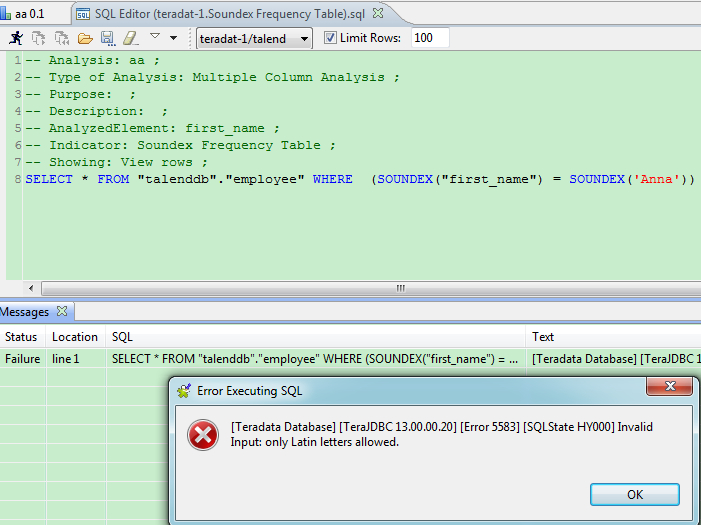The width and height of the screenshot is (701, 525).
Task: Close the Messages view tab icon
Action: tap(61, 312)
